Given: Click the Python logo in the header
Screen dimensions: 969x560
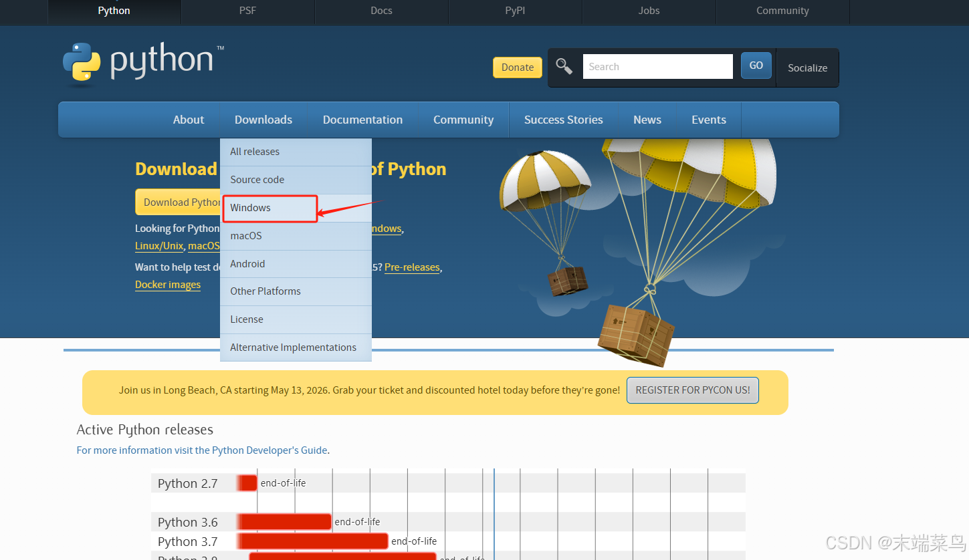Looking at the screenshot, I should 143,63.
